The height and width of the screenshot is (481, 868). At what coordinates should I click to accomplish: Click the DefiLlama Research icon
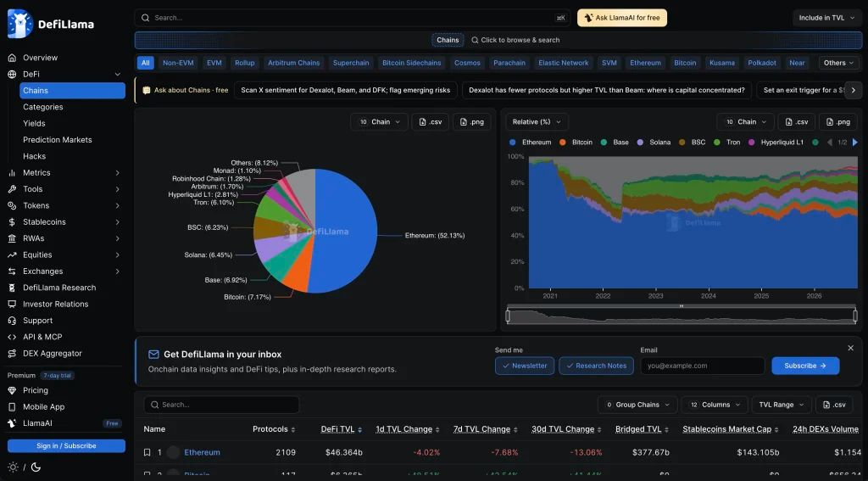12,288
